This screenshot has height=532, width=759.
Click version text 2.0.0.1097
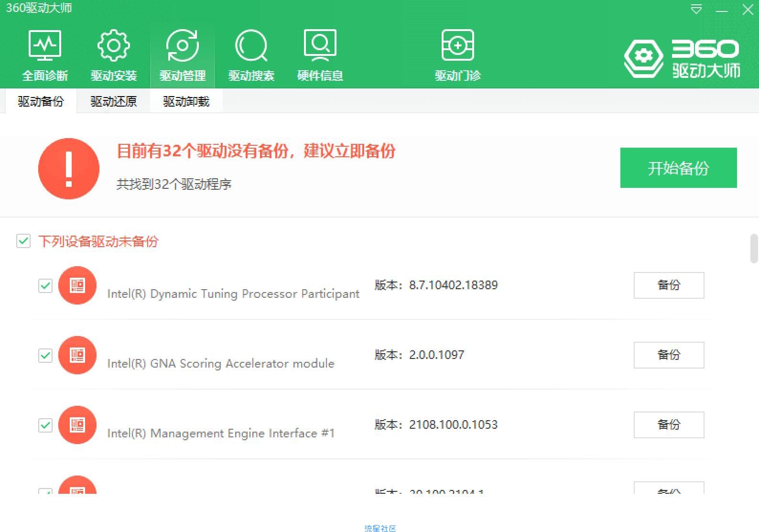pyautogui.click(x=436, y=355)
